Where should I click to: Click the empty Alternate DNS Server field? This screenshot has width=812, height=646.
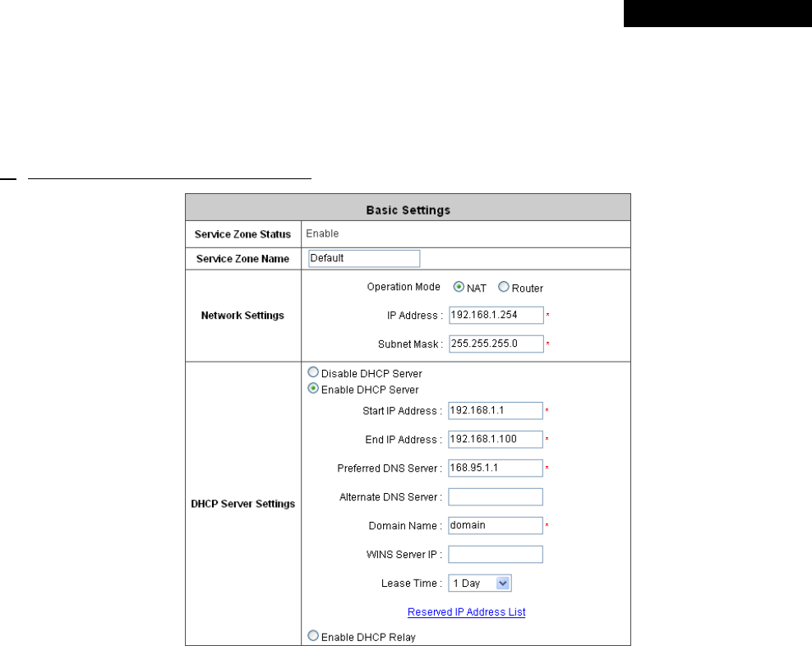[x=496, y=496]
